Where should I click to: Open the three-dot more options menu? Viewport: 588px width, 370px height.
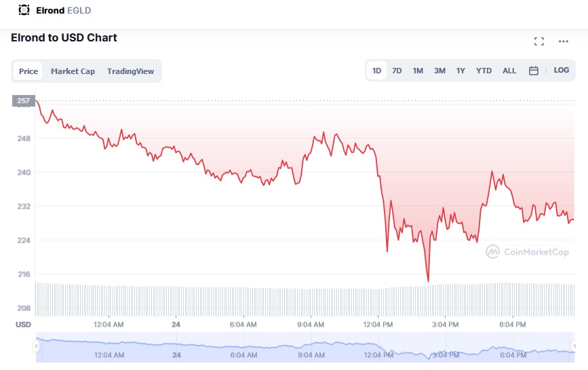(564, 41)
